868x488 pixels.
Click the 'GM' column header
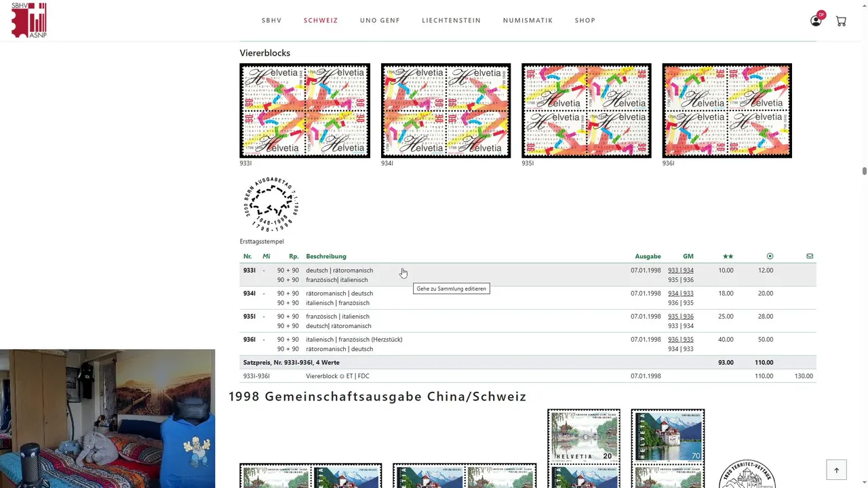[688, 256]
